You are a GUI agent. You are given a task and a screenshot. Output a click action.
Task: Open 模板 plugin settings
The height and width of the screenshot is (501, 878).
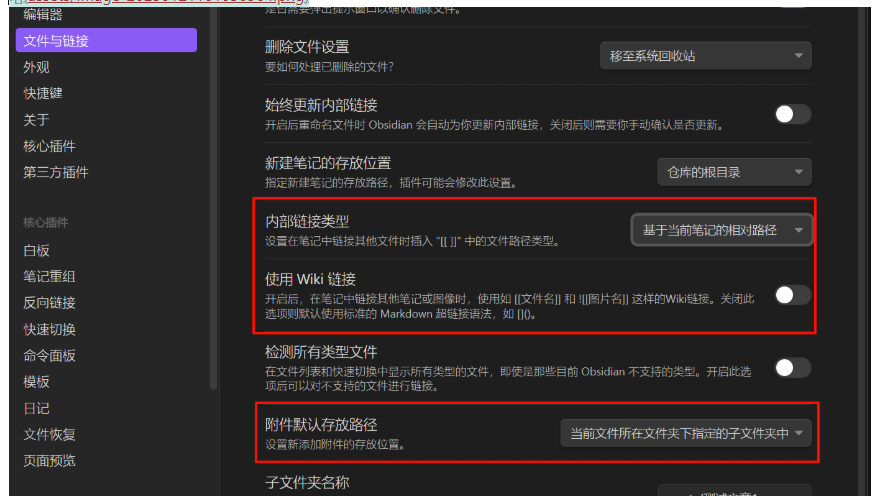(36, 382)
